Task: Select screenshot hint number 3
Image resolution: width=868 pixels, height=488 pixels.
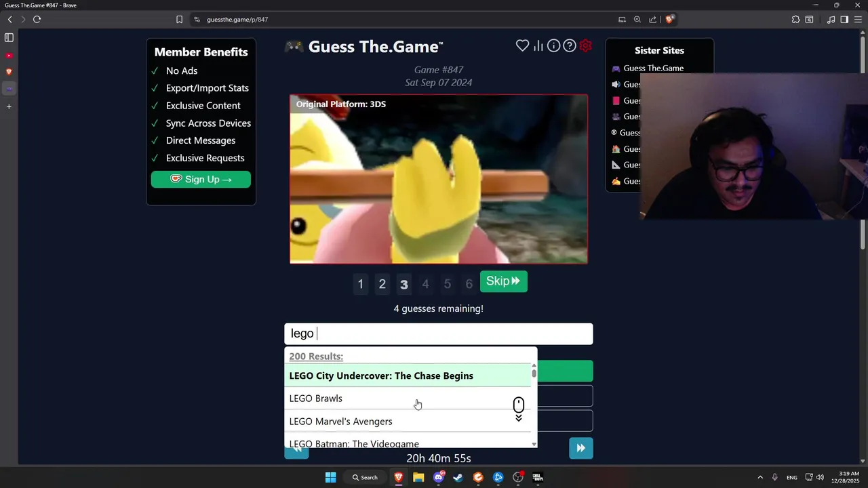Action: coord(404,284)
